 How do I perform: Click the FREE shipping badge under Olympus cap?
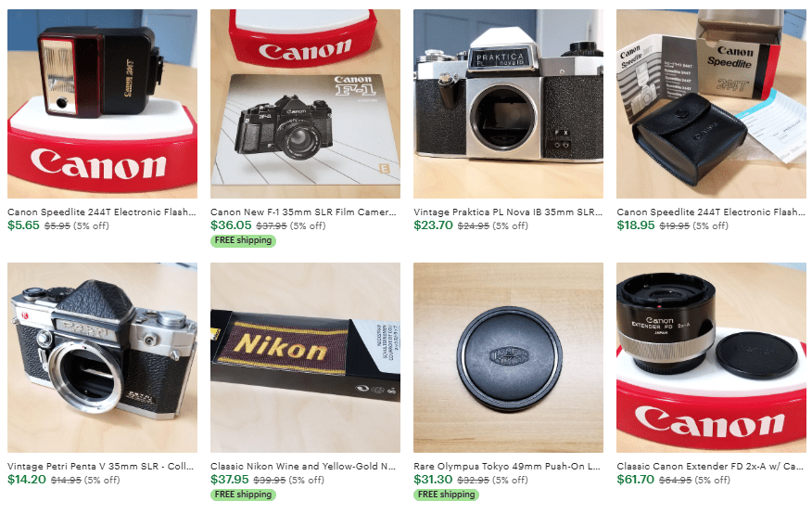point(446,495)
